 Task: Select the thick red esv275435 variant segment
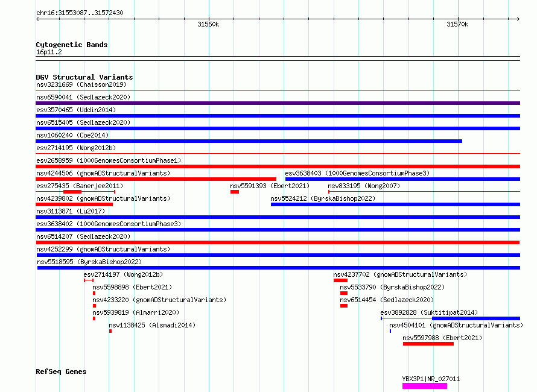[x=72, y=192]
